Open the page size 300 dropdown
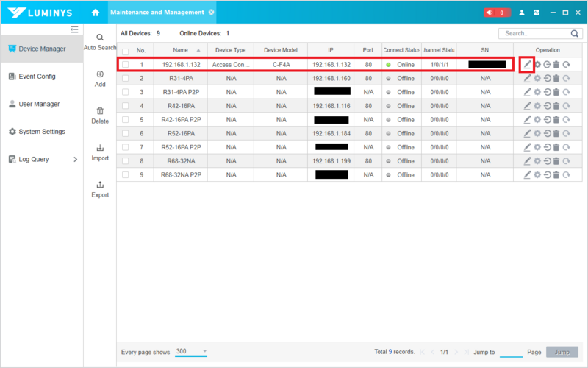 coord(191,352)
